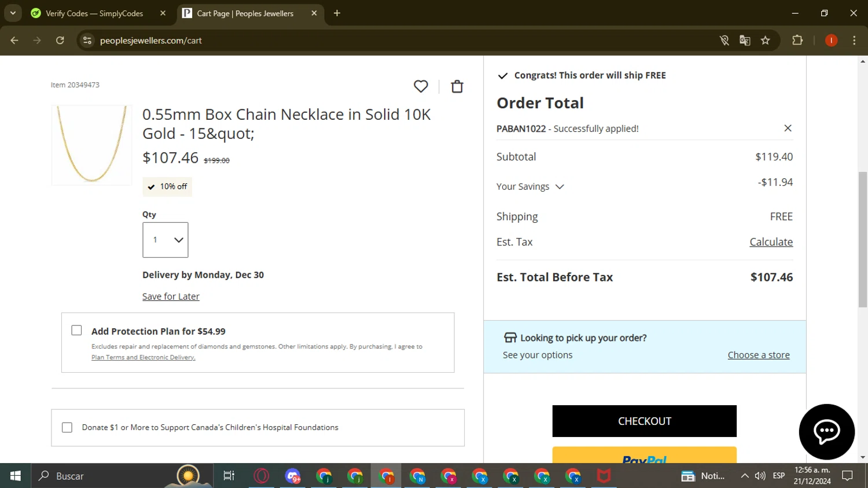Open Plan Terms and Electronic Delivery link
This screenshot has width=868, height=488.
(144, 357)
